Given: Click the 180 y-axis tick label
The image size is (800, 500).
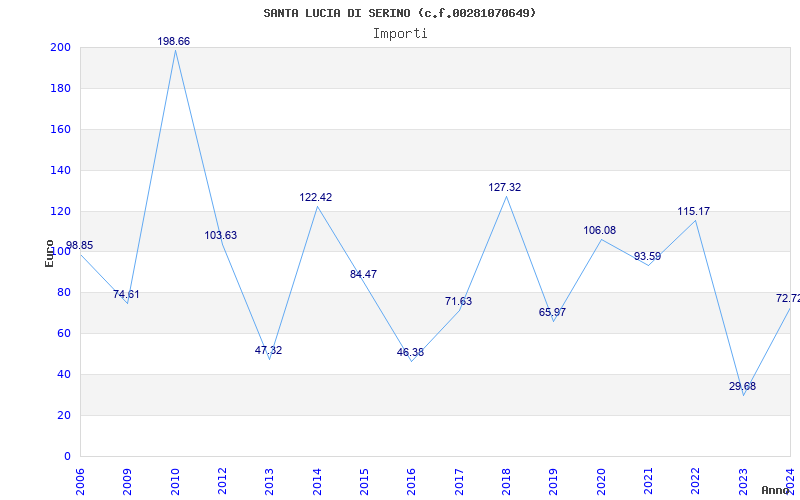Looking at the screenshot, I should tap(60, 89).
